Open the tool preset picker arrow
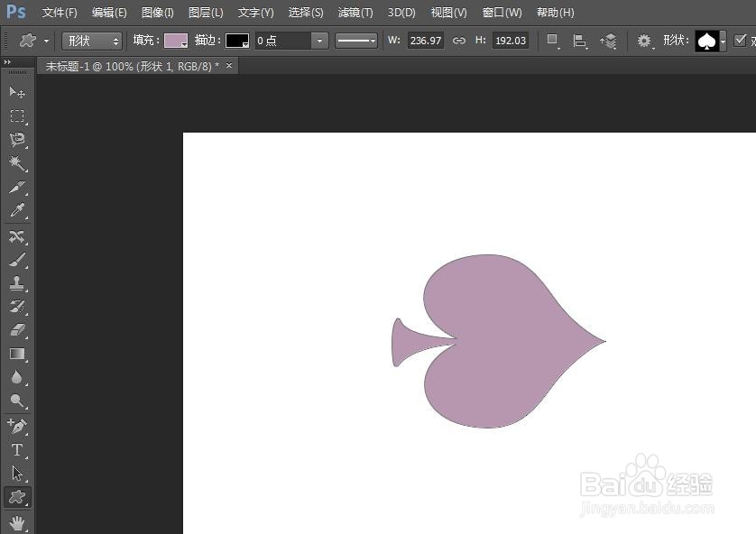The height and width of the screenshot is (534, 756). coord(46,41)
